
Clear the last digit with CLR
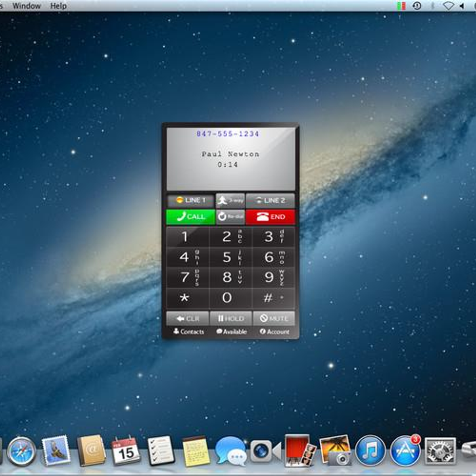coord(188,319)
